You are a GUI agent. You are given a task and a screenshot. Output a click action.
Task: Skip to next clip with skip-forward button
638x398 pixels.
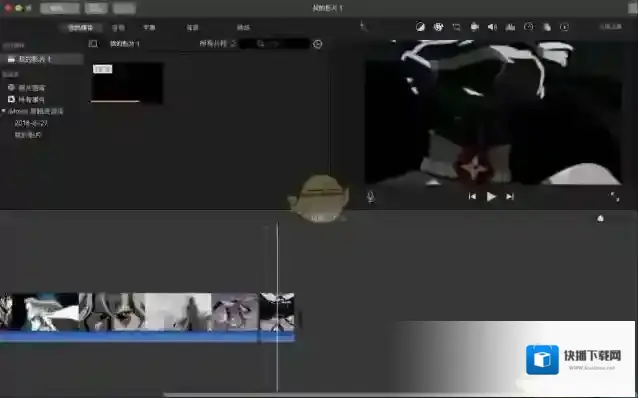[510, 197]
